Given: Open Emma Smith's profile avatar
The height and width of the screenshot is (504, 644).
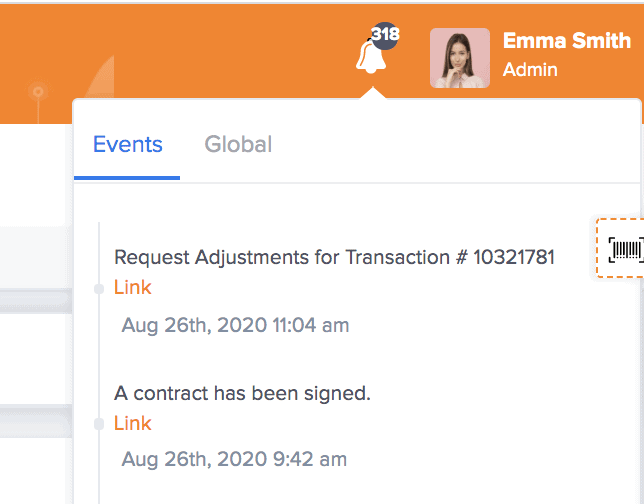Looking at the screenshot, I should click(460, 58).
